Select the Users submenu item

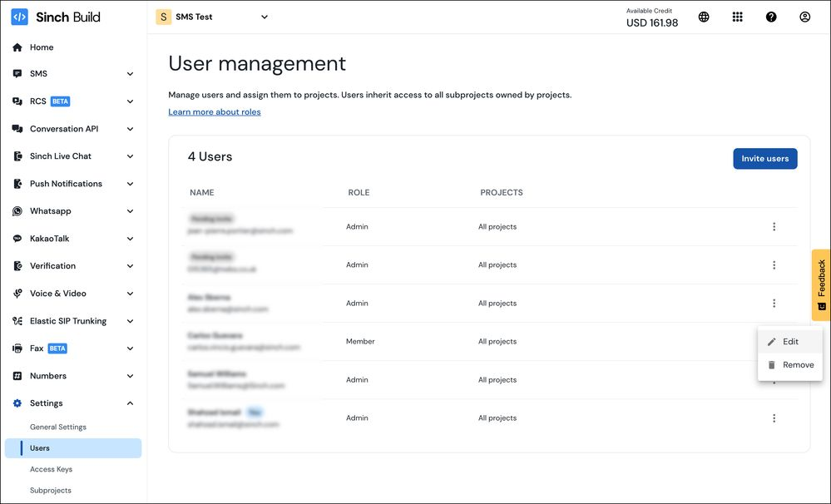pyautogui.click(x=73, y=448)
